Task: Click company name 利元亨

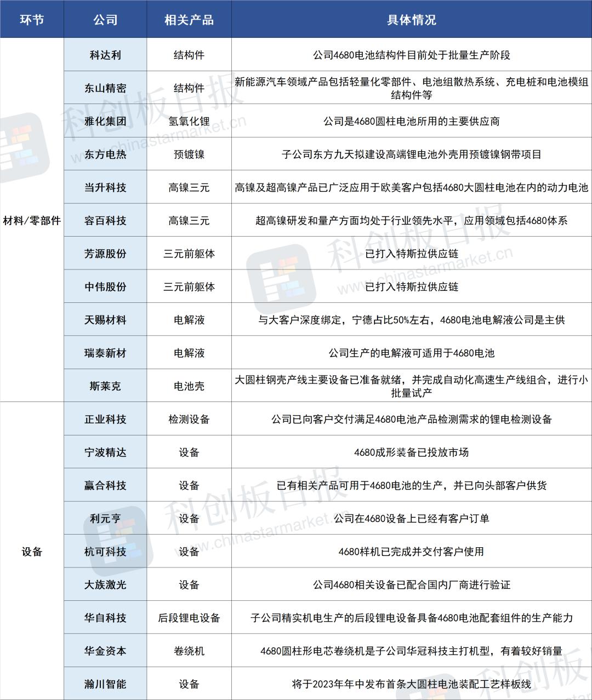Action: [x=105, y=519]
